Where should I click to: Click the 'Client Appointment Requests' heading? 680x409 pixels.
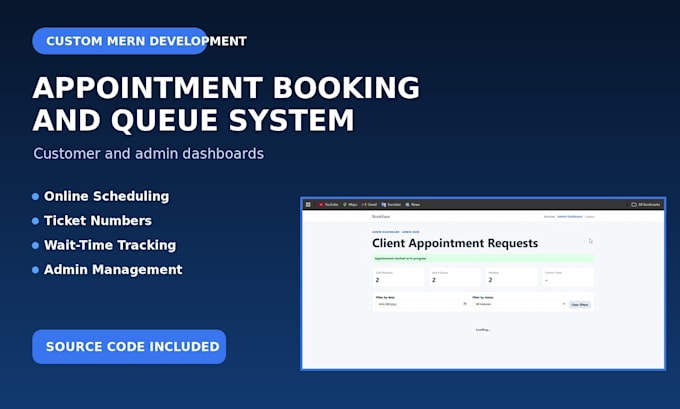455,243
